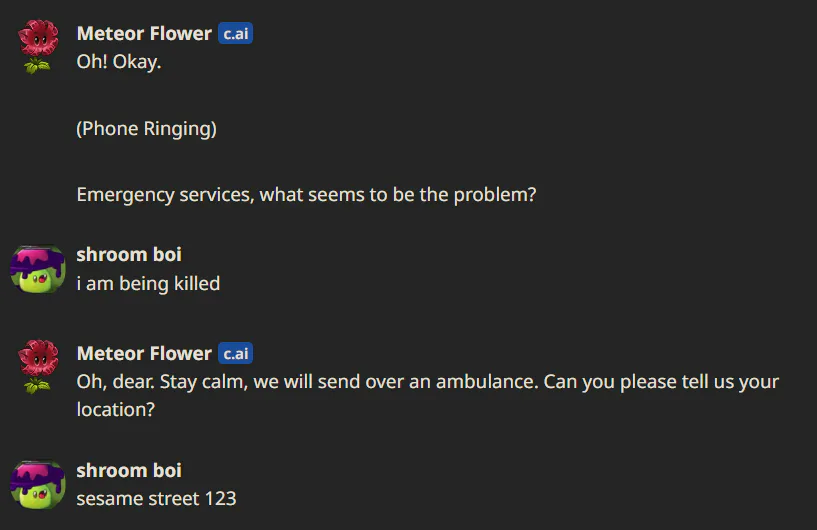Select the shroom boi username above "i am being killed"
817x530 pixels.
point(129,254)
